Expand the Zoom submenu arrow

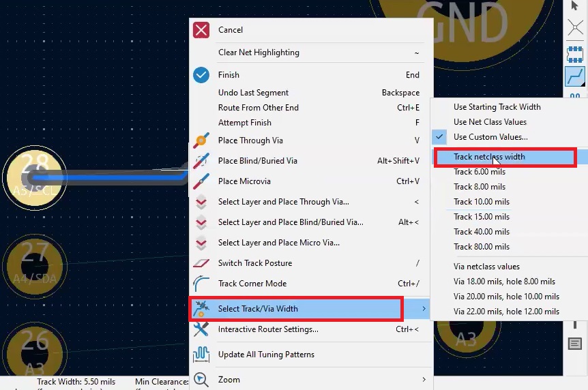click(424, 380)
